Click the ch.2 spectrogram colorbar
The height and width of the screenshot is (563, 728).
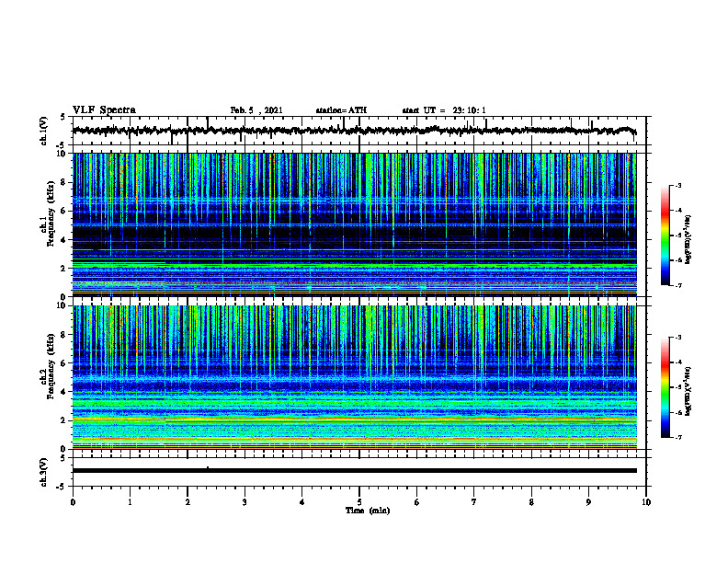(665, 387)
